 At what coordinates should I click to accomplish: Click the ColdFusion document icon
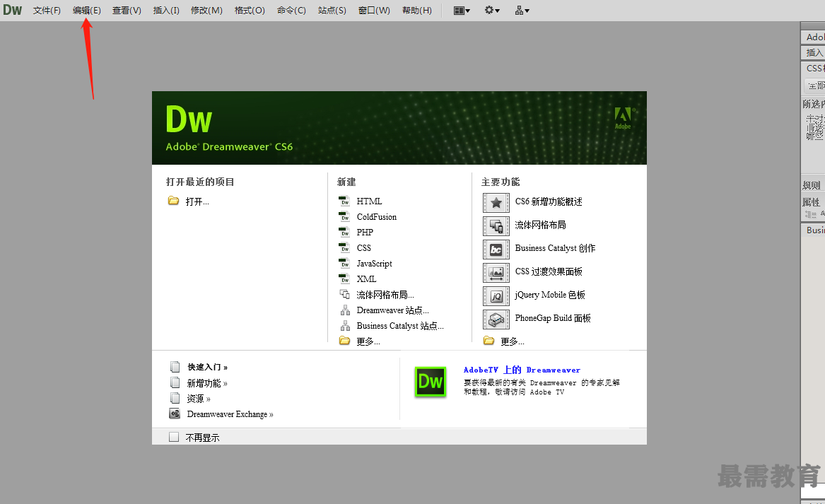(344, 216)
